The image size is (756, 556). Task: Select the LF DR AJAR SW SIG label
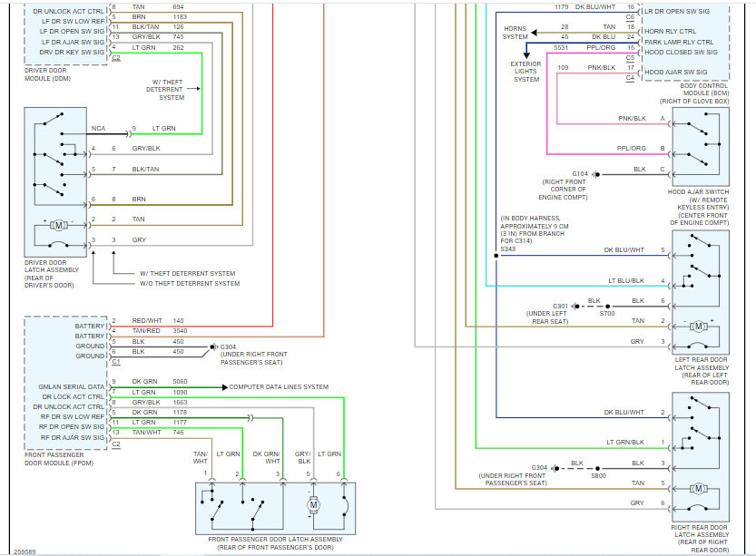coord(73,42)
